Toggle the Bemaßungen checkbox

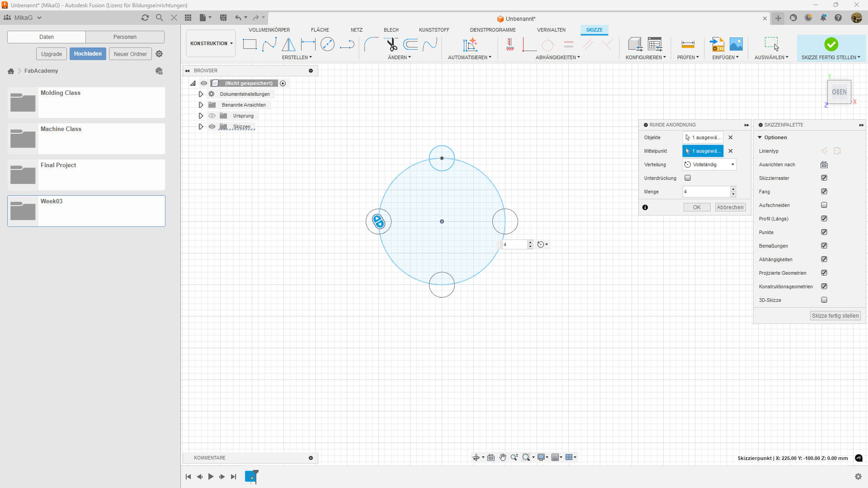point(824,246)
